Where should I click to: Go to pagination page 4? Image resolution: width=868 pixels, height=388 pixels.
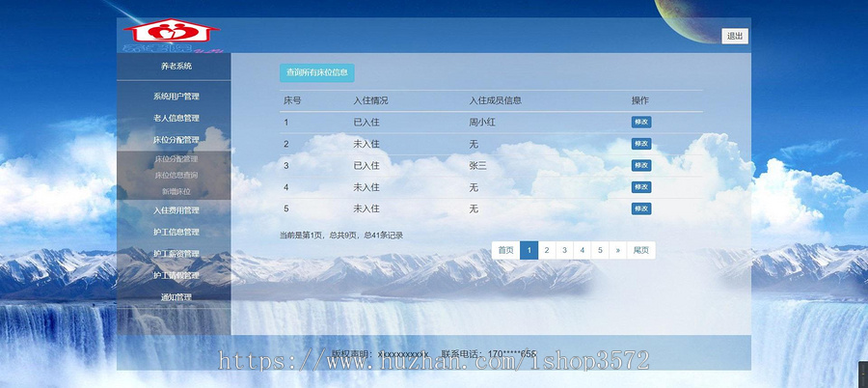click(582, 251)
